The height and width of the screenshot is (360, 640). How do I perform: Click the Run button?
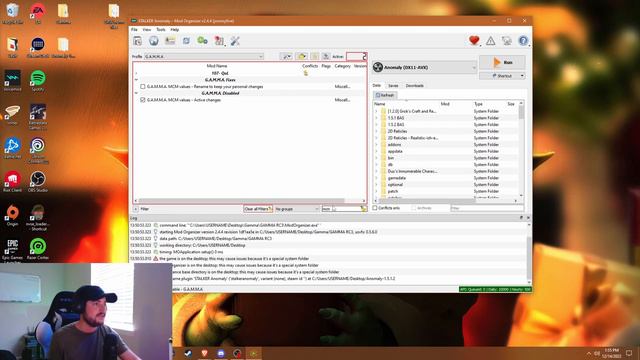coord(502,62)
